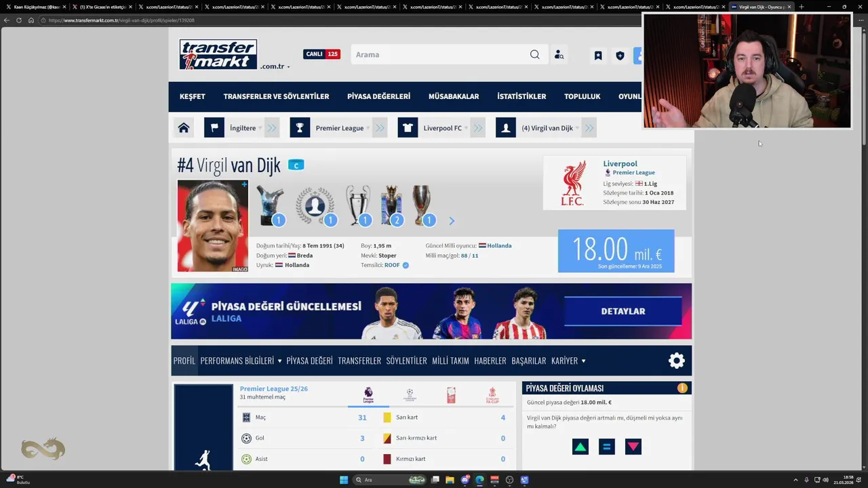868x488 pixels.
Task: Select the Premier League competition logo tab
Action: pos(368,395)
